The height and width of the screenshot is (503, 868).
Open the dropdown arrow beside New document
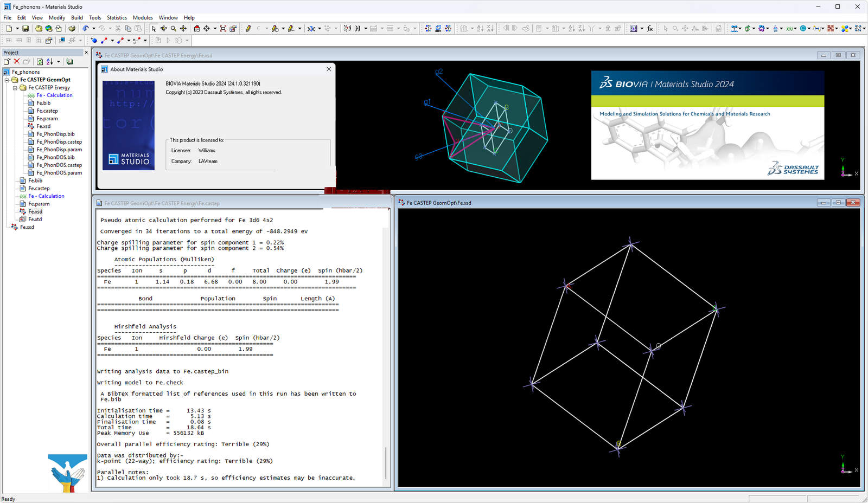(x=17, y=28)
